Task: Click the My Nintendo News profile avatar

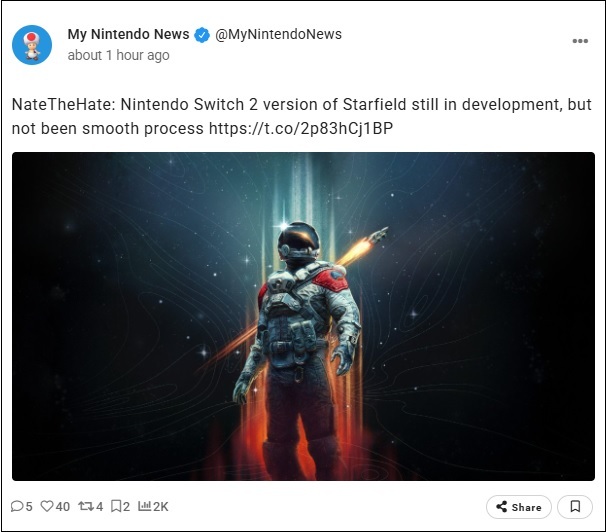Action: 32,45
